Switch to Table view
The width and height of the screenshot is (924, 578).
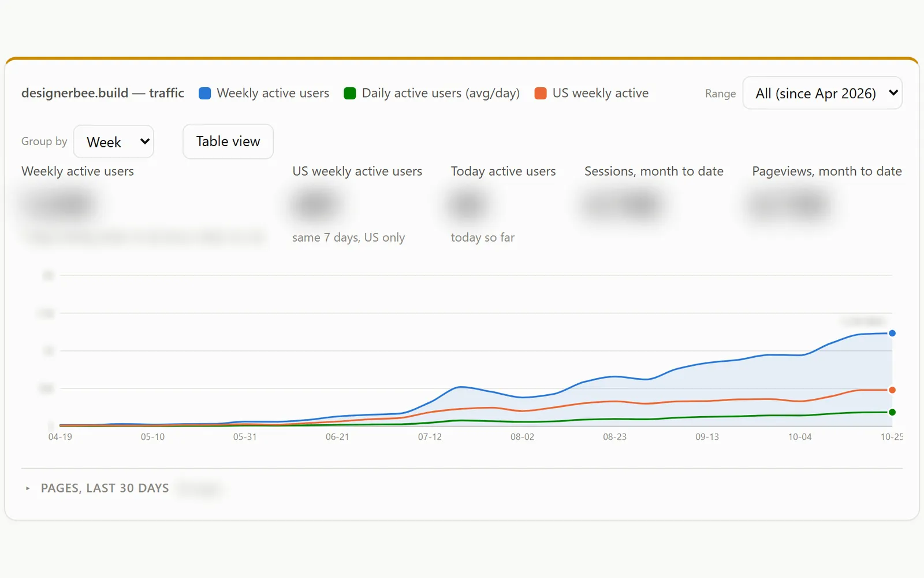(228, 142)
